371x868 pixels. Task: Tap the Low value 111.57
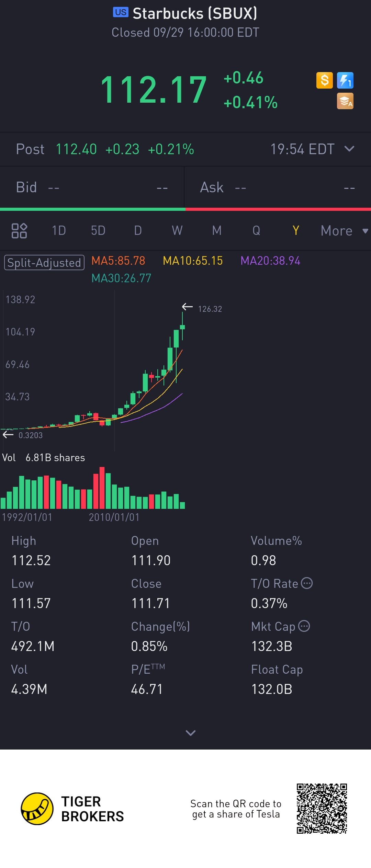31,603
